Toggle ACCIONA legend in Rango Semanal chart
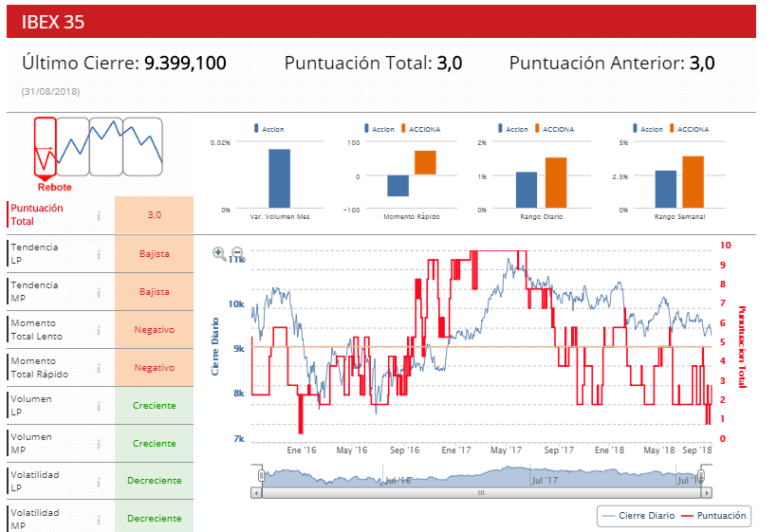Viewport: 777px width, 532px height. click(x=688, y=129)
